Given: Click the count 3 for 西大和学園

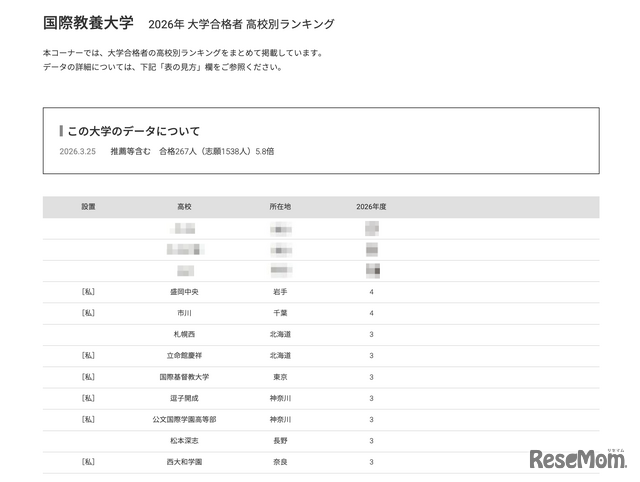Looking at the screenshot, I should 371,462.
